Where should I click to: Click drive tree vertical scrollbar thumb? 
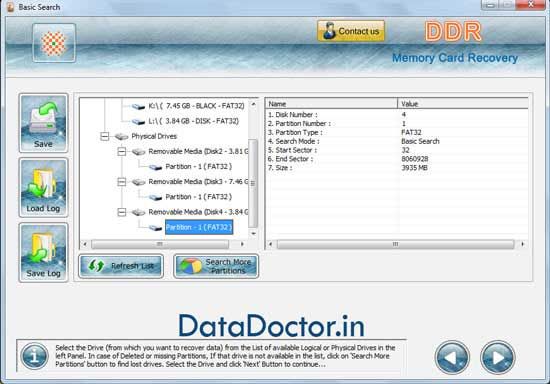253,183
